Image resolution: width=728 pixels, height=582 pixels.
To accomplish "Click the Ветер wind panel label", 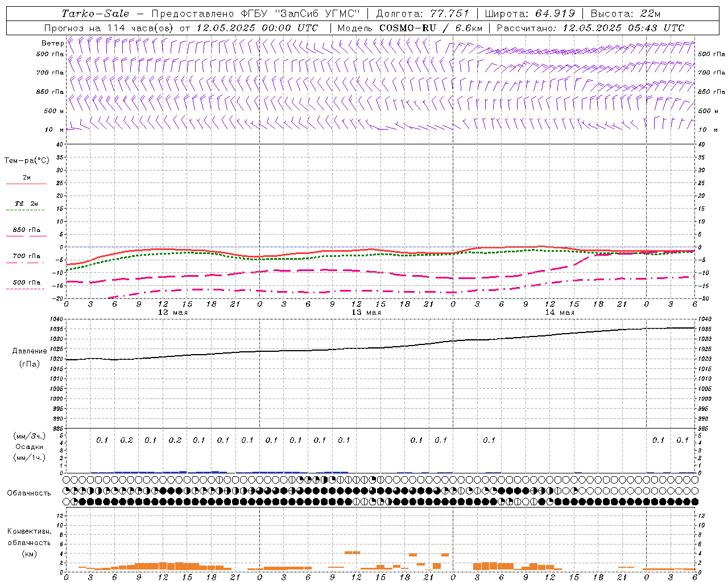I will coord(52,43).
